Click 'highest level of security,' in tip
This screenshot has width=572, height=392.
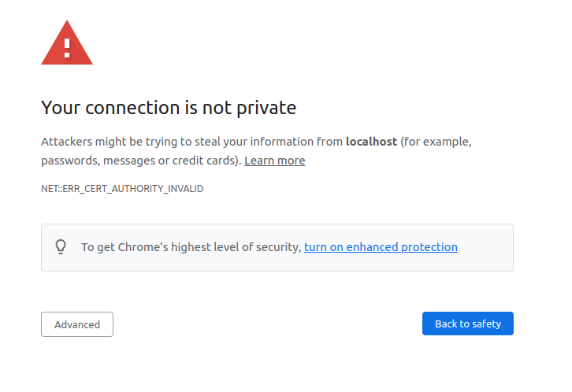tap(240, 247)
